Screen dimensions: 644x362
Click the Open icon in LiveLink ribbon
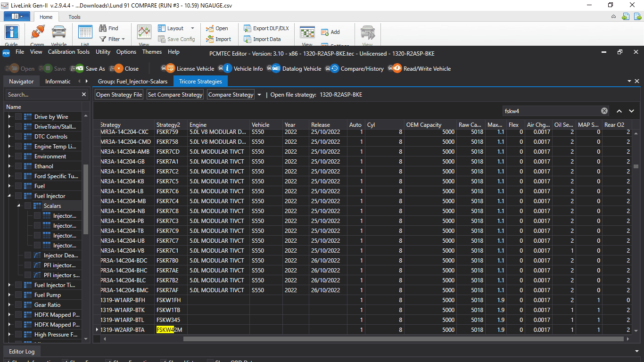(x=210, y=28)
